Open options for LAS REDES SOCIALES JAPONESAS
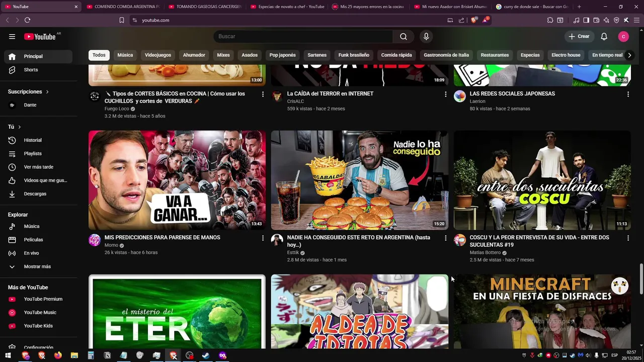This screenshot has height=362, width=644. click(x=628, y=94)
